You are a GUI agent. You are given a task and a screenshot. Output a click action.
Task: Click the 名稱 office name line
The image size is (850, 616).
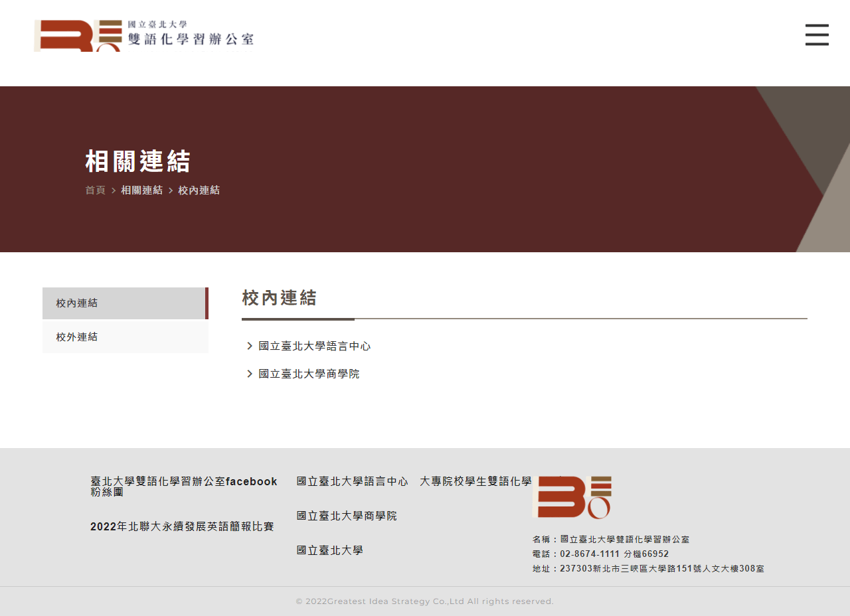(611, 540)
